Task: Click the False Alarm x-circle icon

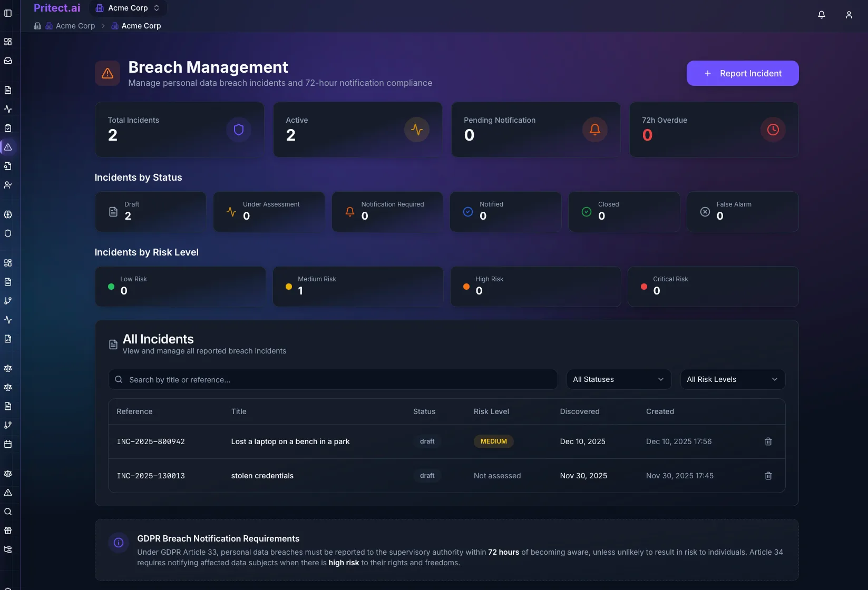Action: 705,212
